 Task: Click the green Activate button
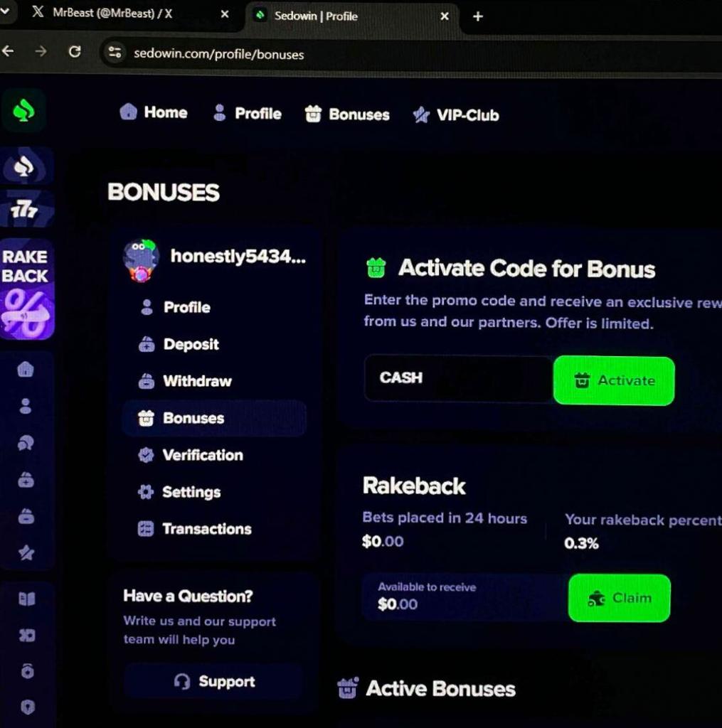(x=614, y=380)
